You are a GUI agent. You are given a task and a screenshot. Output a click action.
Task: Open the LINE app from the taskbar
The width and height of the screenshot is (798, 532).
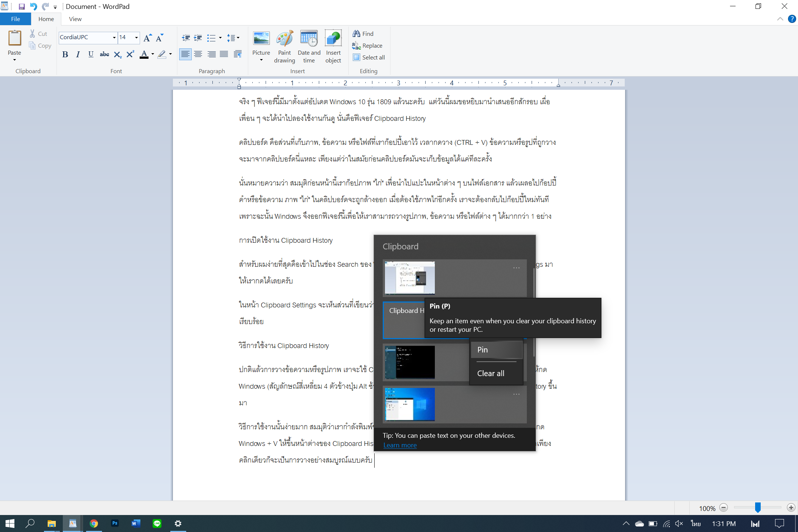point(157,523)
